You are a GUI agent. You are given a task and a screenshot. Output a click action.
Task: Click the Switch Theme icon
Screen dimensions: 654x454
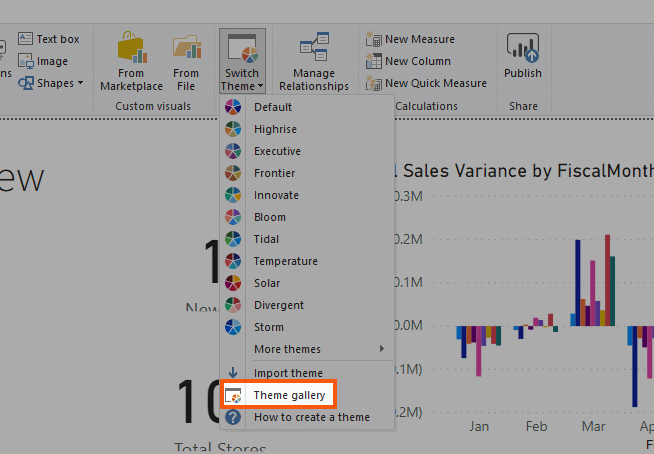click(242, 49)
